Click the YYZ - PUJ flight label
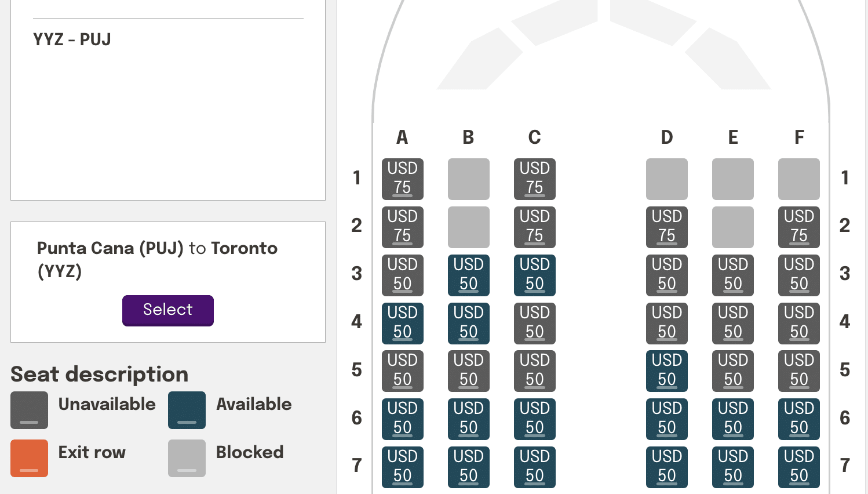The image size is (868, 494). [x=72, y=39]
